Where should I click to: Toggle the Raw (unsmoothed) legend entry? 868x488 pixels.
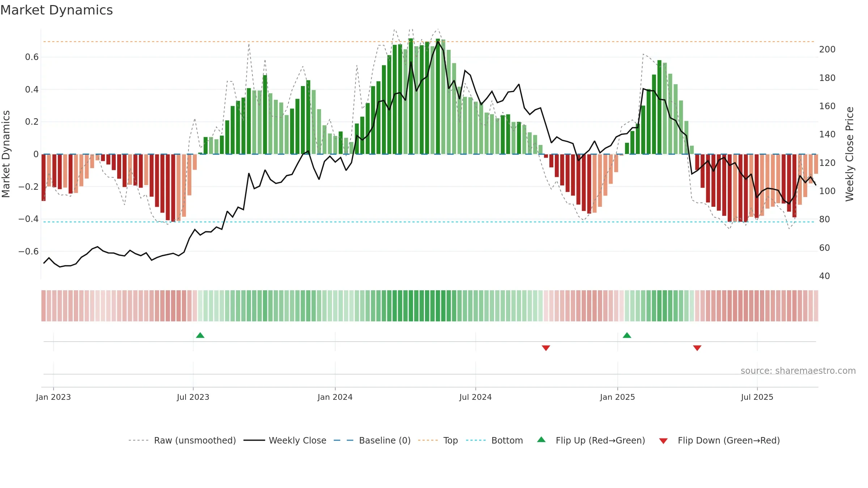182,440
